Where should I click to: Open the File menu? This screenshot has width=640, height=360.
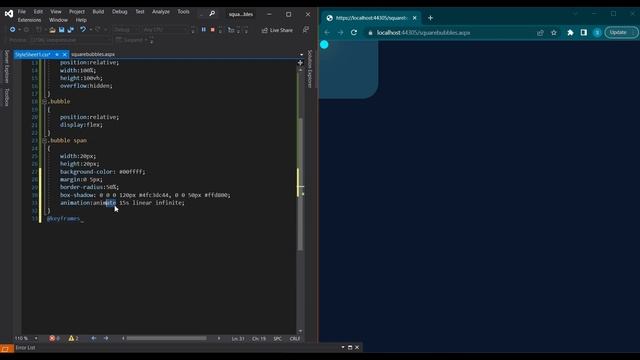click(x=22, y=12)
